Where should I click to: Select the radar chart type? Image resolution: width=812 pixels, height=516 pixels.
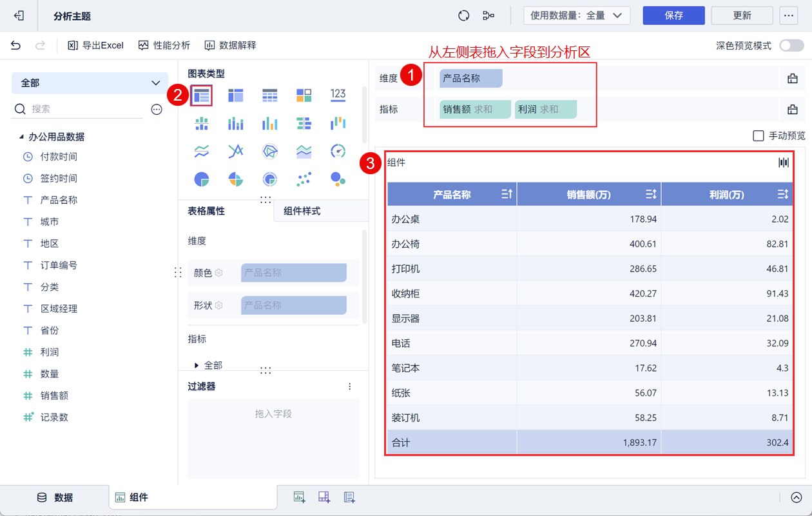[270, 151]
